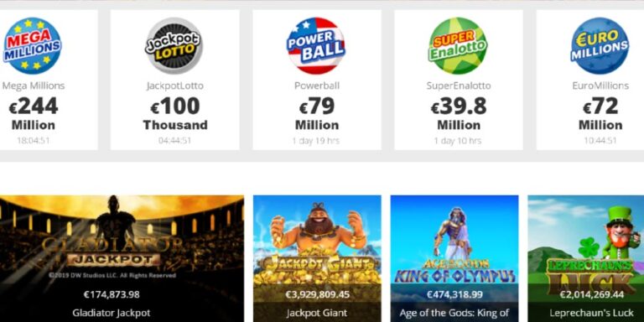Select the Jackpot Lotto ball logo
This screenshot has height=322, width=644.
[x=174, y=45]
